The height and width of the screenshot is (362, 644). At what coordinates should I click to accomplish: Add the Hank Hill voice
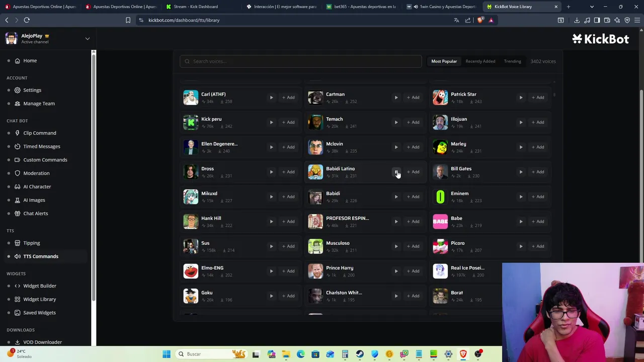click(x=288, y=221)
